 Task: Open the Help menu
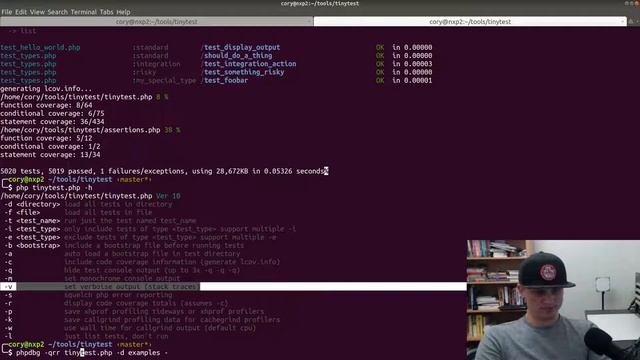tap(123, 12)
